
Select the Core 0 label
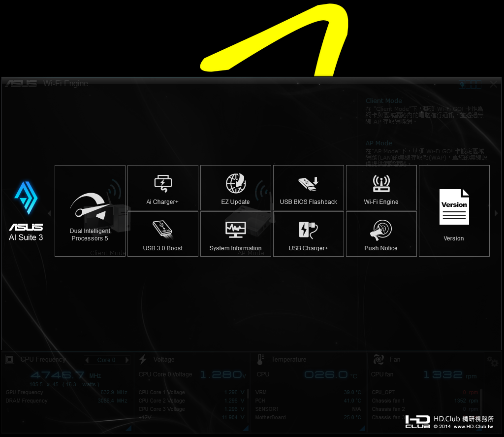tap(106, 360)
